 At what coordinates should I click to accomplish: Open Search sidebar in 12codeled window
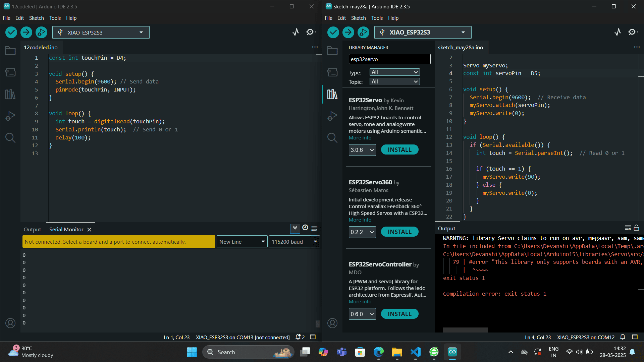[10, 138]
